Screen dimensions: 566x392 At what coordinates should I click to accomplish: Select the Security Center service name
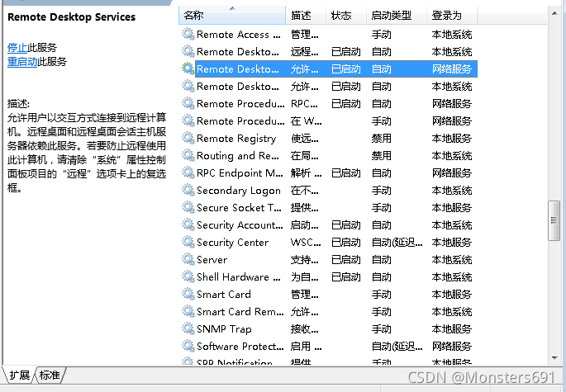[x=232, y=243]
